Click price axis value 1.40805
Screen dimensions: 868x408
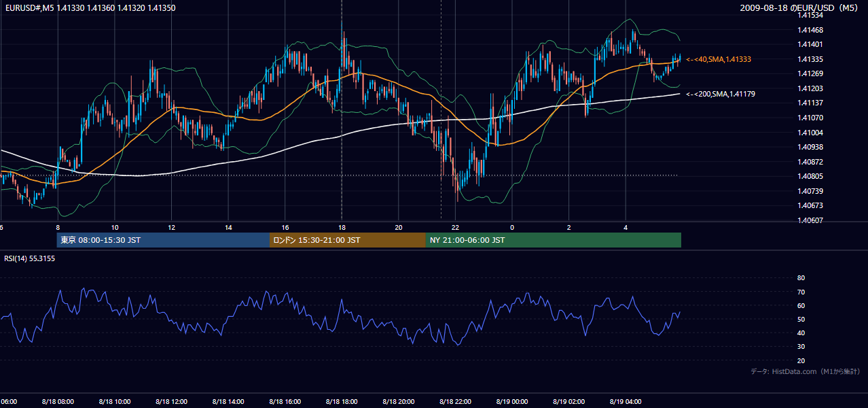click(x=810, y=176)
